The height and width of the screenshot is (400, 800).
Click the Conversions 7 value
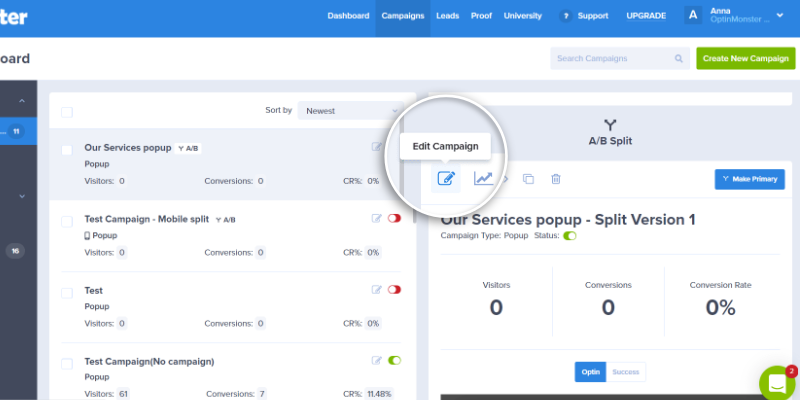262,394
